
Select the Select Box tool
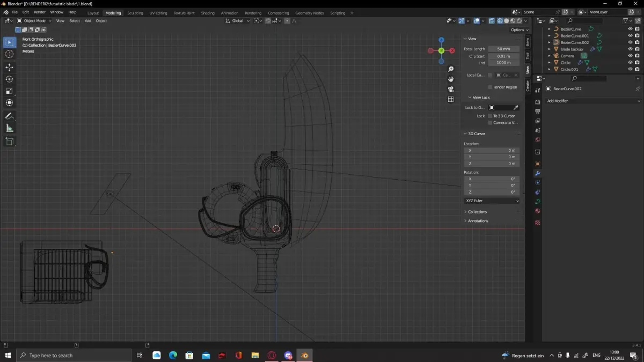click(x=9, y=42)
